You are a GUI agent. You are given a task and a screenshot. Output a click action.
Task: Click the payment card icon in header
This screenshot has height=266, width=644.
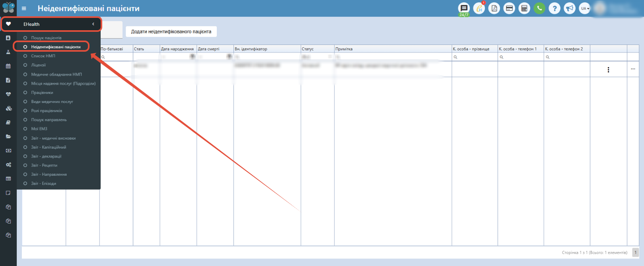coord(509,8)
